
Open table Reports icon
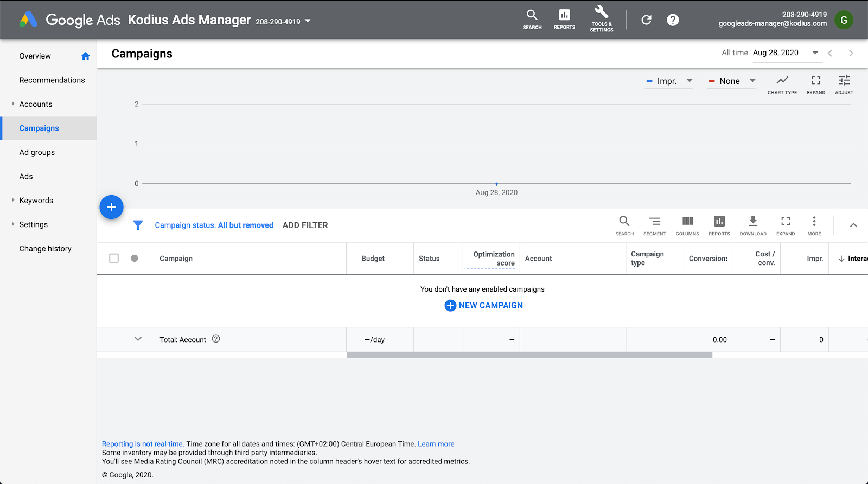[719, 225]
